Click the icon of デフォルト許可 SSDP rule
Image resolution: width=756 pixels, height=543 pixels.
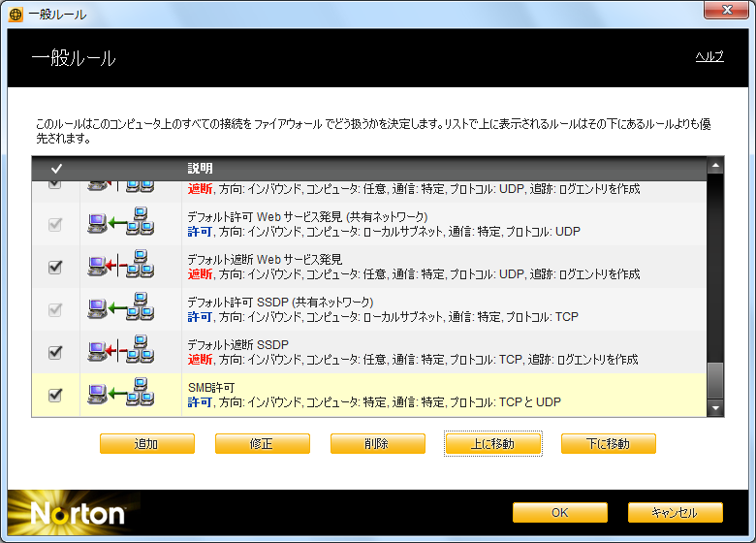click(x=121, y=309)
